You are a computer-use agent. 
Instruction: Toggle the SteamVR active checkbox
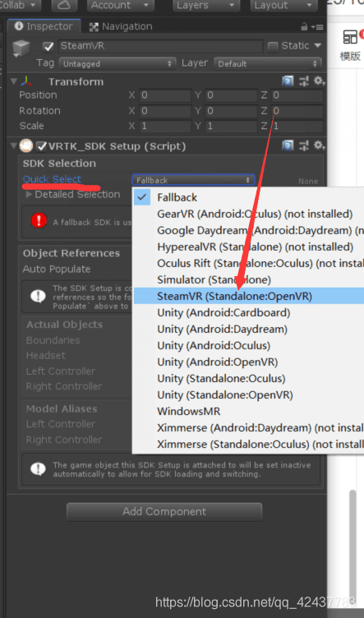48,47
